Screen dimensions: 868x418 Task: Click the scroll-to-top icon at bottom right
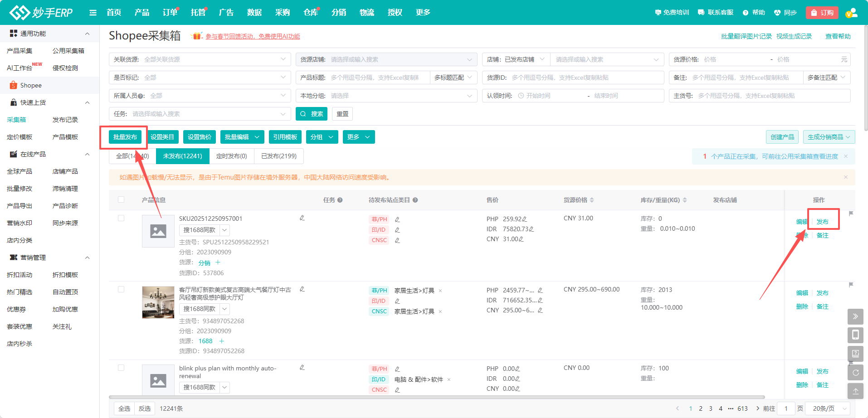coord(855,391)
